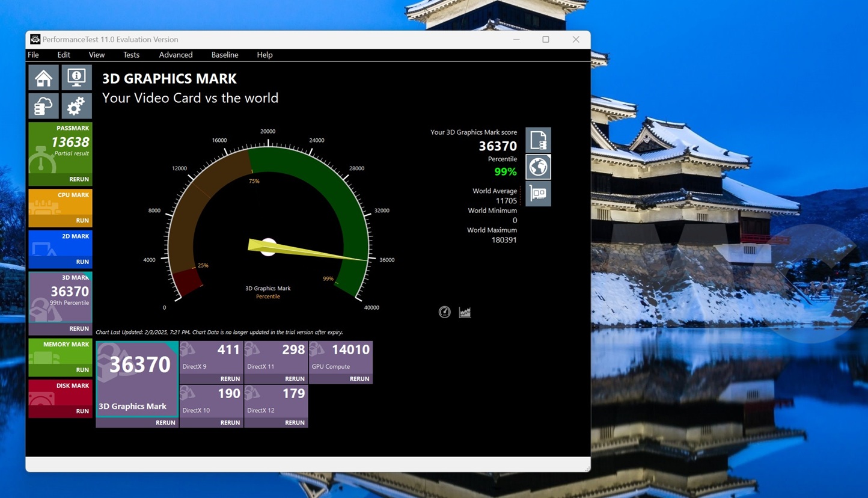Click the report document icon beside the score
868x498 pixels.
pos(537,140)
